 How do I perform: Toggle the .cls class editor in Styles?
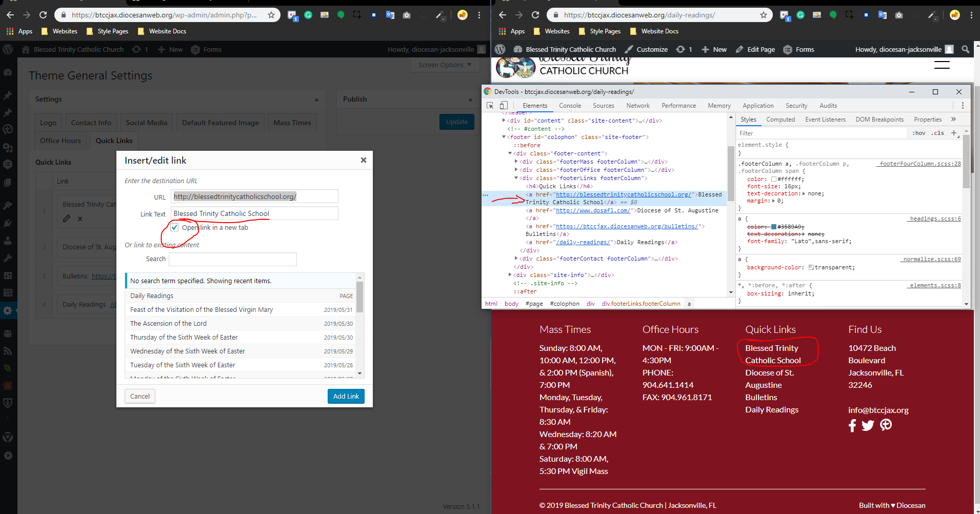938,133
